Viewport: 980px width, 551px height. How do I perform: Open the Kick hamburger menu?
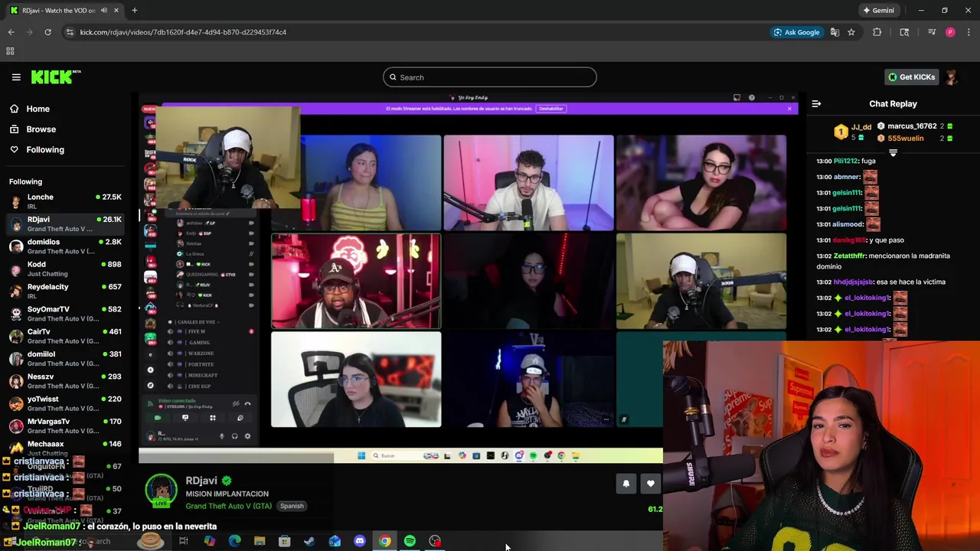[16, 77]
